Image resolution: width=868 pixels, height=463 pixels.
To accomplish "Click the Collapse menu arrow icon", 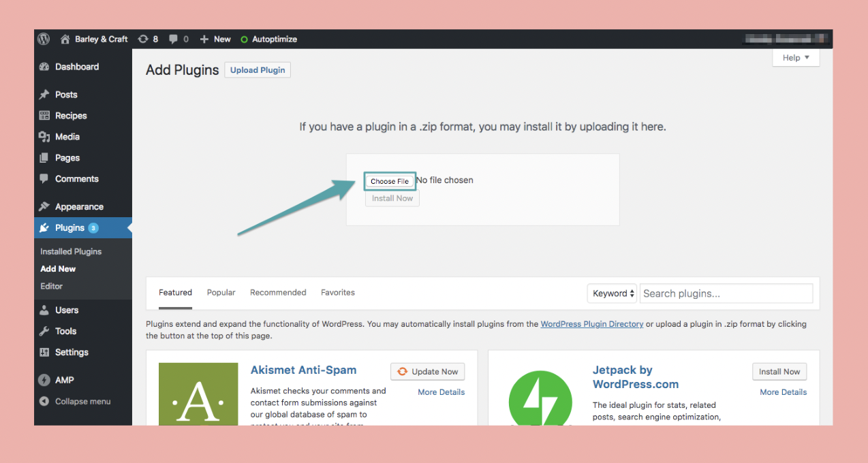I will click(x=44, y=402).
